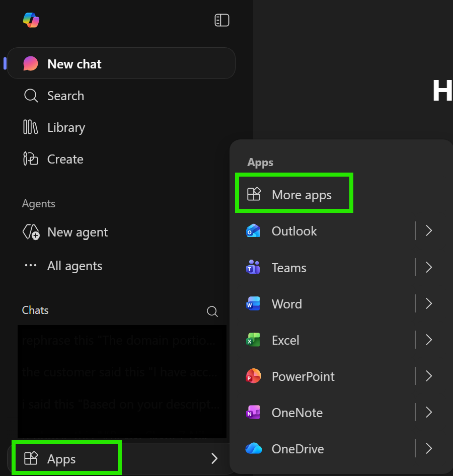
Task: Click the OneDrive cloud icon
Action: [254, 448]
